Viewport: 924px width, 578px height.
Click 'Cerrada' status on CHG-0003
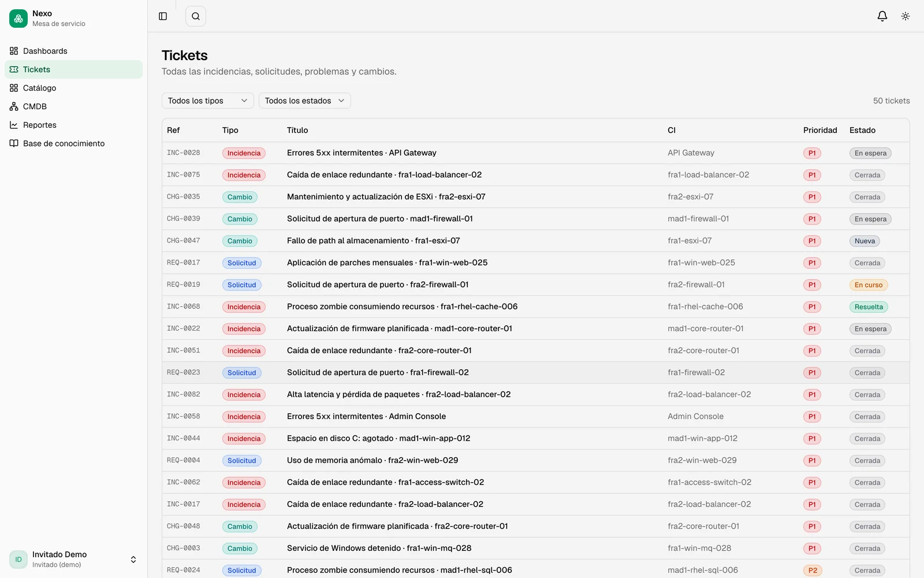pyautogui.click(x=867, y=549)
